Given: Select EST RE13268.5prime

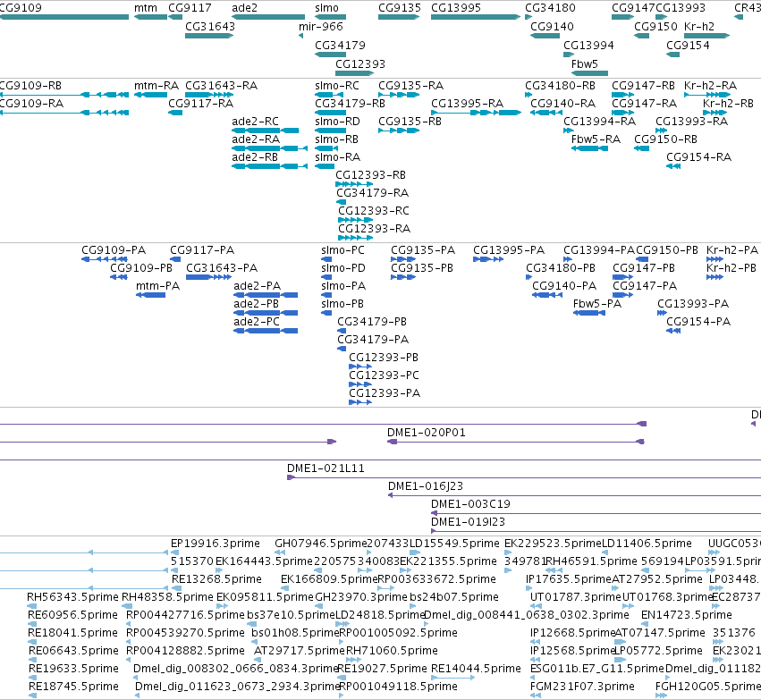Looking at the screenshot, I should point(175,588).
